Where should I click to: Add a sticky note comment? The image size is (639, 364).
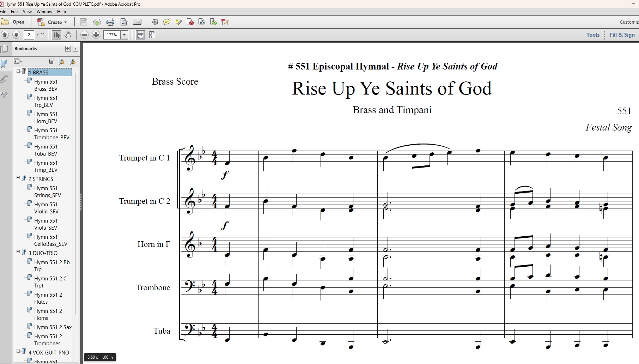[167, 22]
